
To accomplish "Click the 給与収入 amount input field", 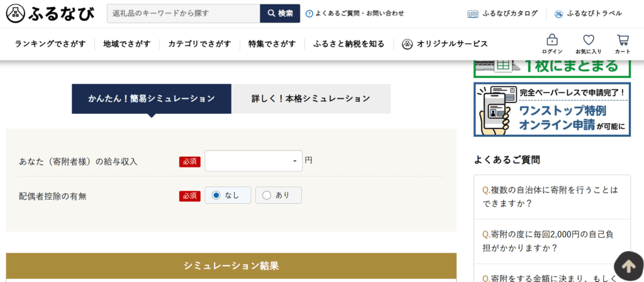I will (x=253, y=161).
